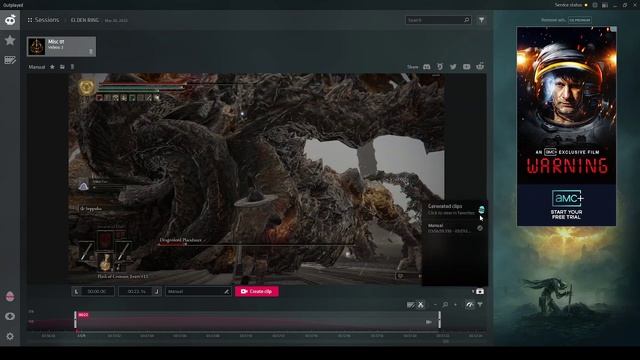The image size is (640, 360).
Task: Open the folder icon next to Manual
Action: (62, 67)
